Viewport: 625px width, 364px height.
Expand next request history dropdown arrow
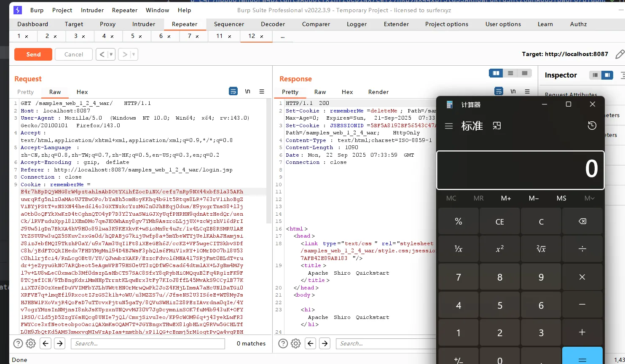point(134,54)
